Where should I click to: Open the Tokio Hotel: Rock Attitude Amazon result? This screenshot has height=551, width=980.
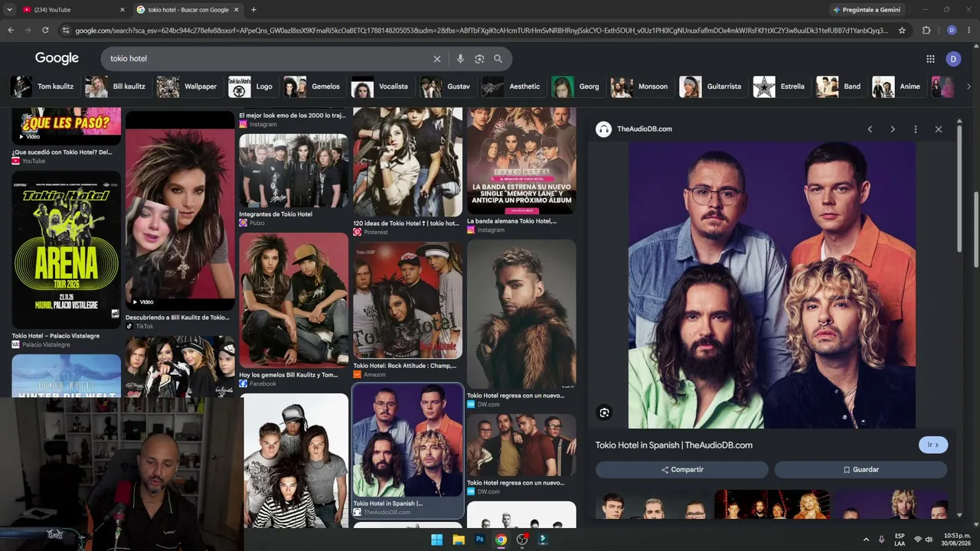[407, 301]
